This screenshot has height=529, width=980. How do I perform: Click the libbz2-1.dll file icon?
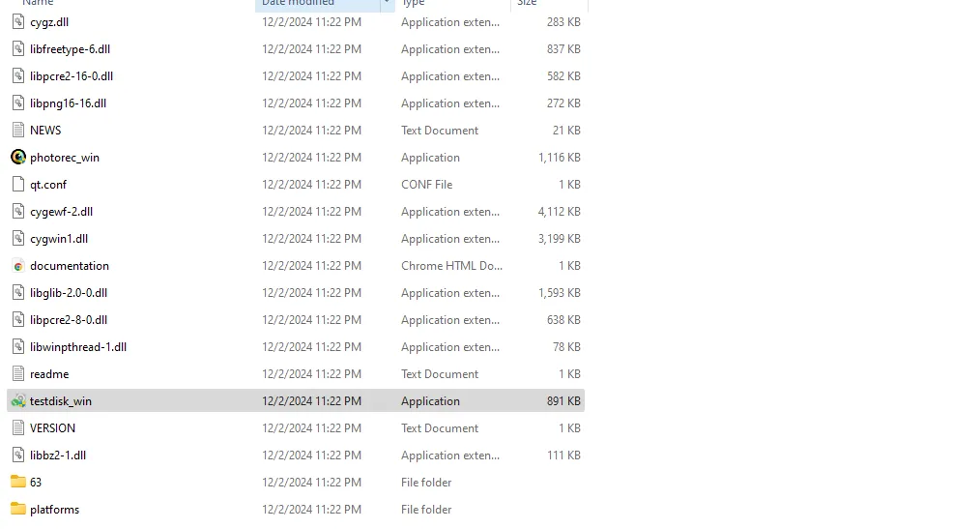18,456
